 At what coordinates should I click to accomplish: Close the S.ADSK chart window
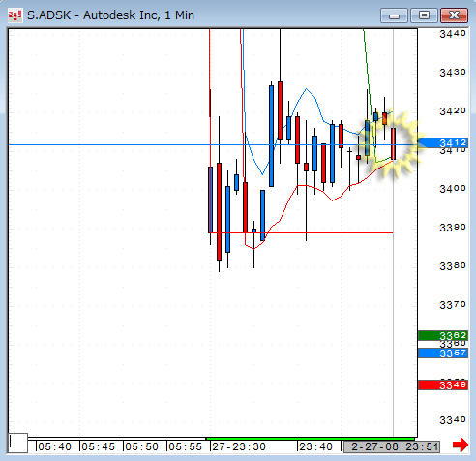pos(454,15)
